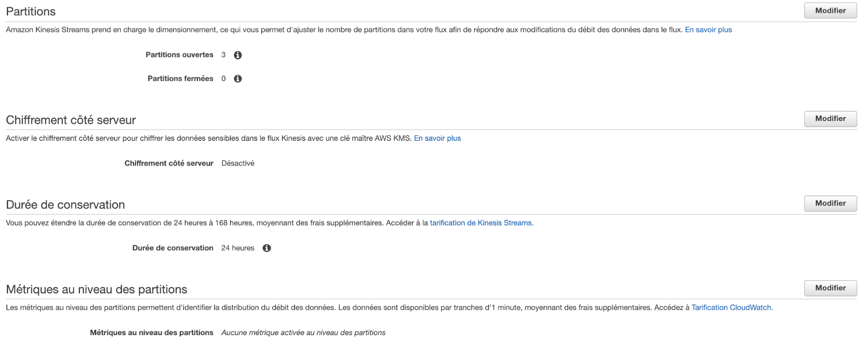Visit the Tarification CloudWatch link
The image size is (868, 345).
(731, 308)
